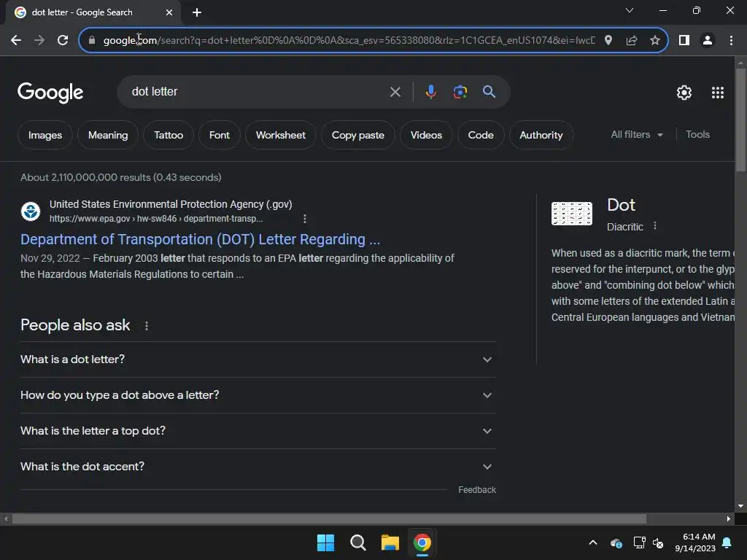Go back using browser back arrow
The height and width of the screenshot is (560, 747).
click(16, 41)
